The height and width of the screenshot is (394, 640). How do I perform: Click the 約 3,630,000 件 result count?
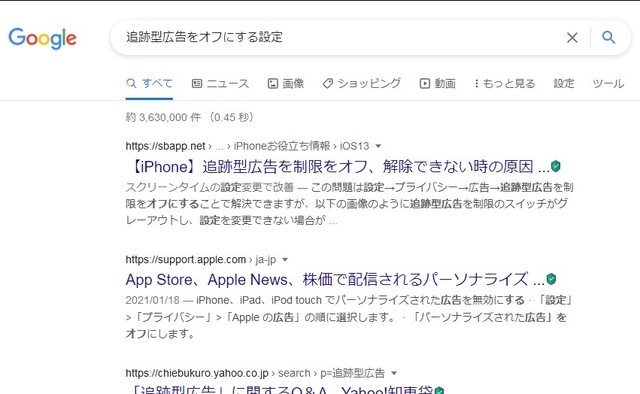point(163,118)
